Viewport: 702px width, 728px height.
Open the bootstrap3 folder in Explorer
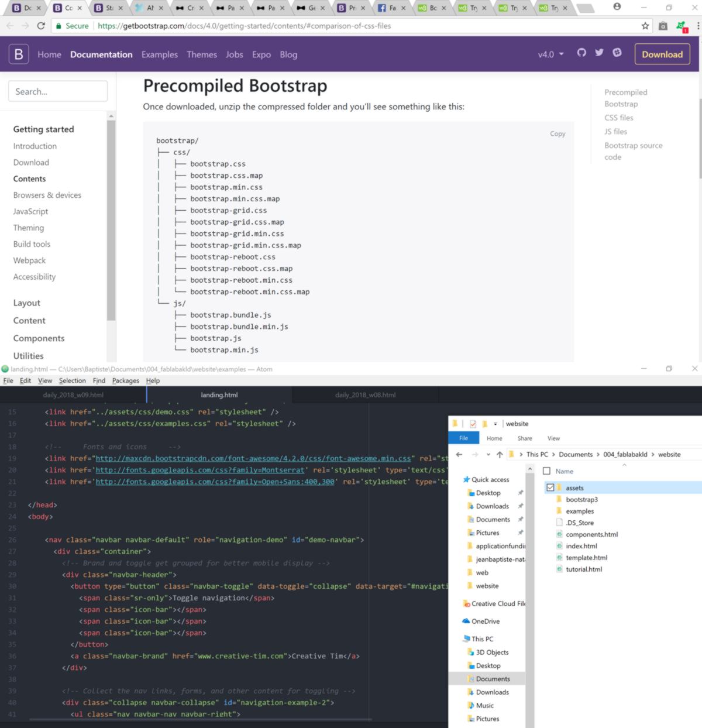point(581,499)
